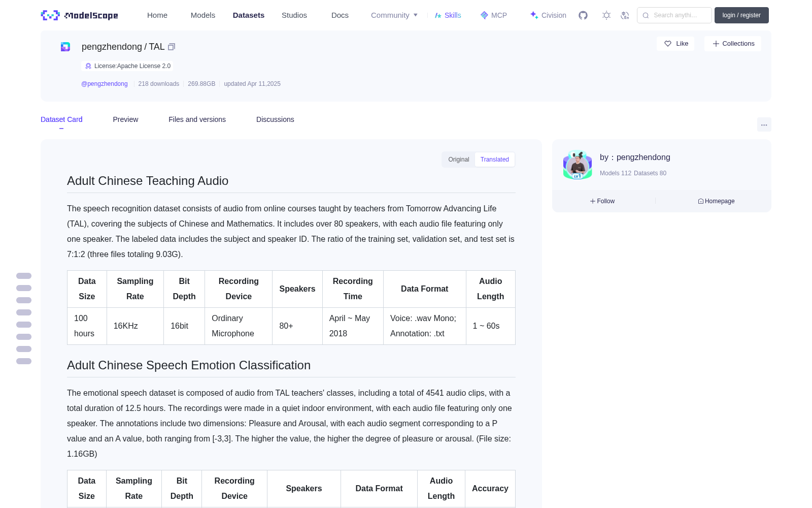Switch to the Preview tab
The height and width of the screenshot is (508, 812).
125,119
